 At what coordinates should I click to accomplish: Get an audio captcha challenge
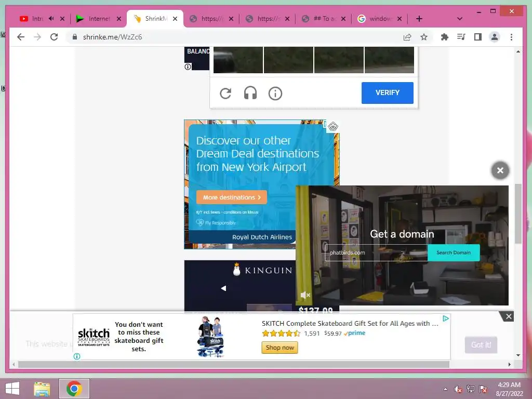tap(250, 93)
